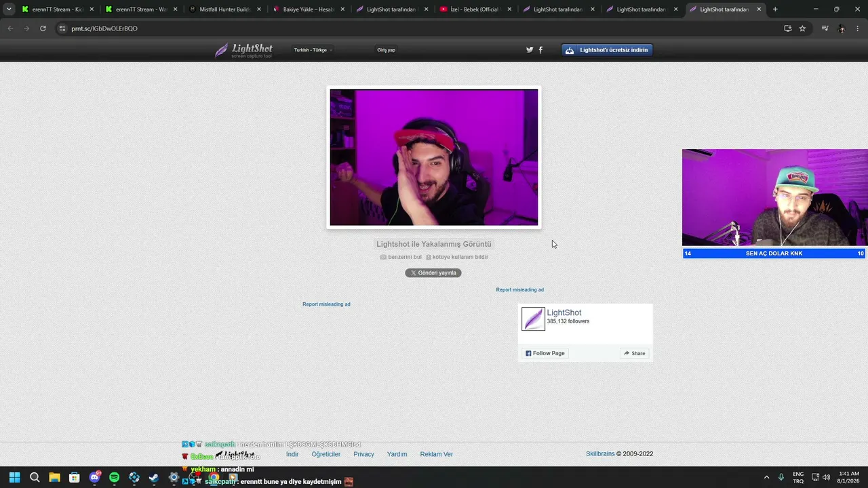Open the Öğreticiler footer link
Image resolution: width=868 pixels, height=488 pixels.
click(x=326, y=454)
